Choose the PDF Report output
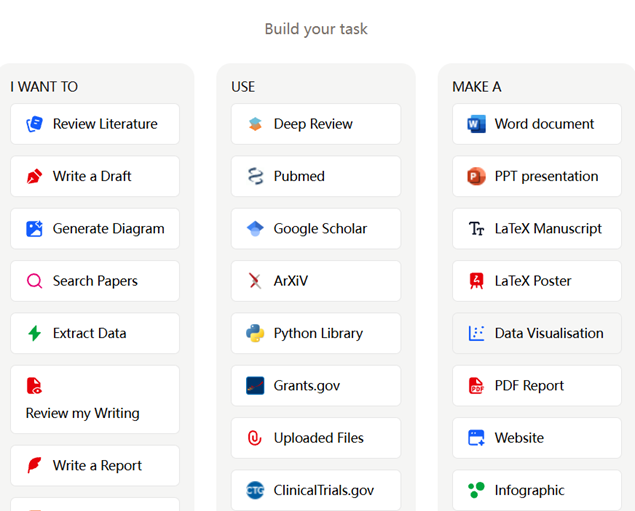 536,386
